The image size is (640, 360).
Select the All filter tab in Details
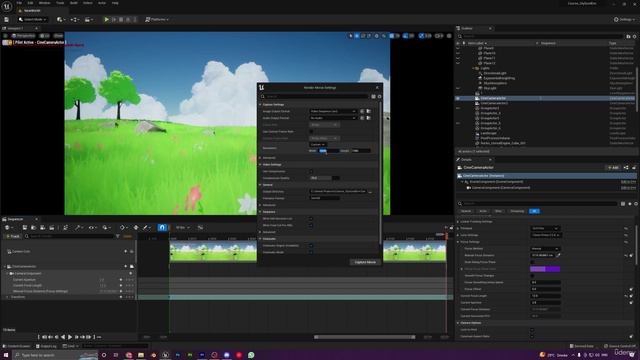(534, 211)
